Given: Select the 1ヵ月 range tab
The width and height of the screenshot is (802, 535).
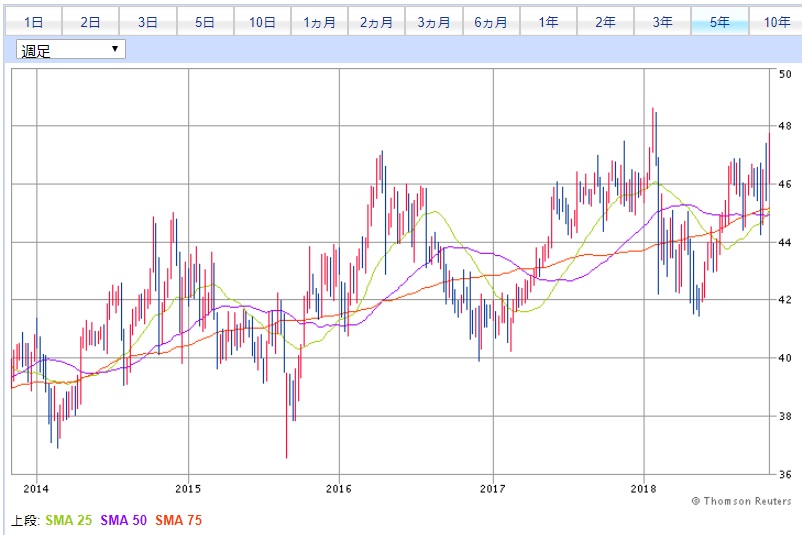Looking at the screenshot, I should click(x=319, y=21).
